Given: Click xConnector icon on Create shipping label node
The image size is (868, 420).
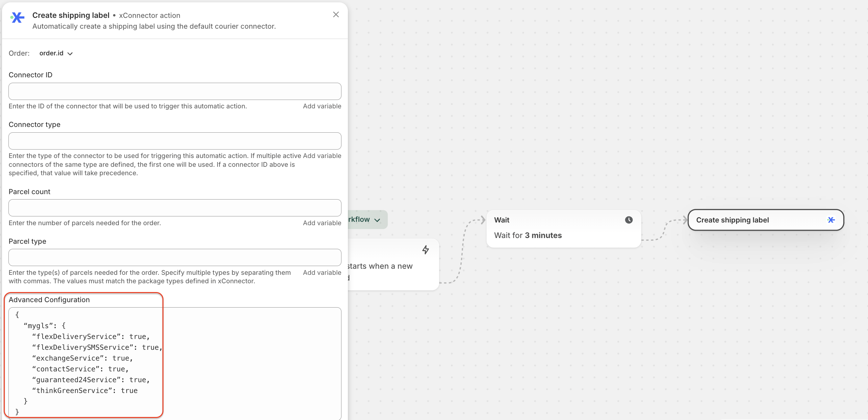Looking at the screenshot, I should tap(831, 220).
